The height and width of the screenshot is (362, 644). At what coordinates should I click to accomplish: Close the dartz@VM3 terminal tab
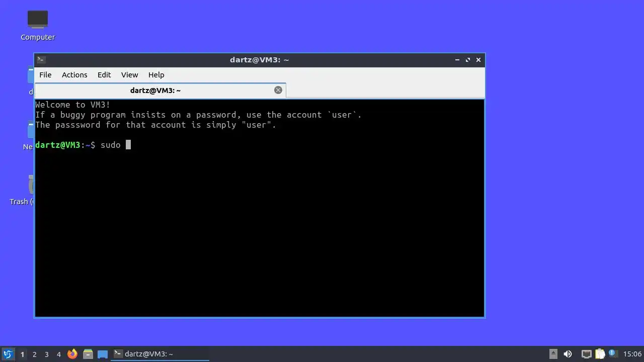(278, 90)
